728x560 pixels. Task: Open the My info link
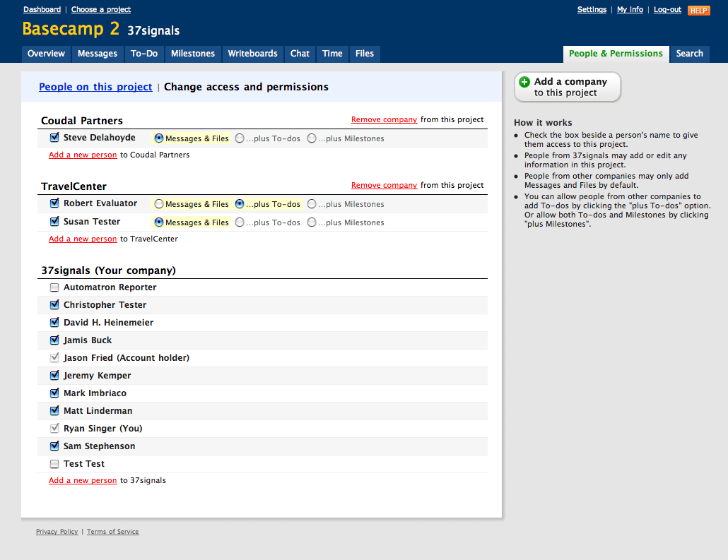point(630,9)
